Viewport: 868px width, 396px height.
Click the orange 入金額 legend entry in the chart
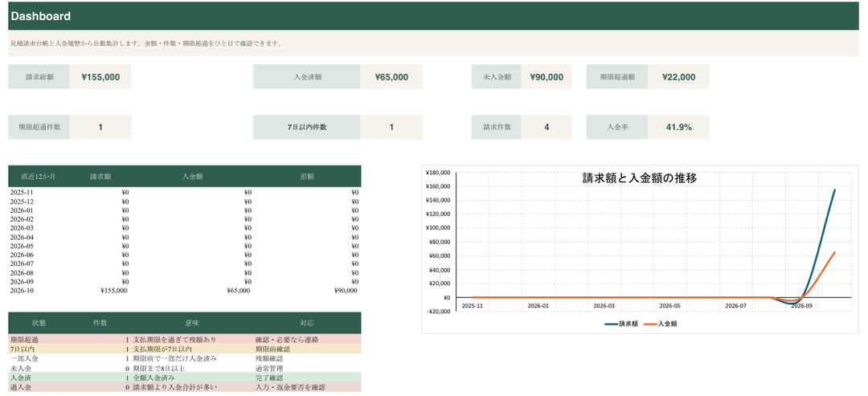click(x=661, y=324)
